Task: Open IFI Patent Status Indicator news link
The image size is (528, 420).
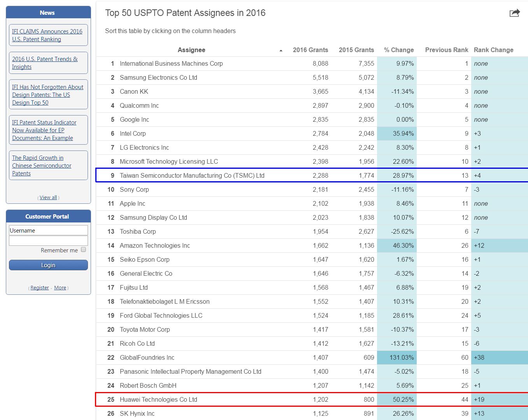Action: tap(44, 130)
